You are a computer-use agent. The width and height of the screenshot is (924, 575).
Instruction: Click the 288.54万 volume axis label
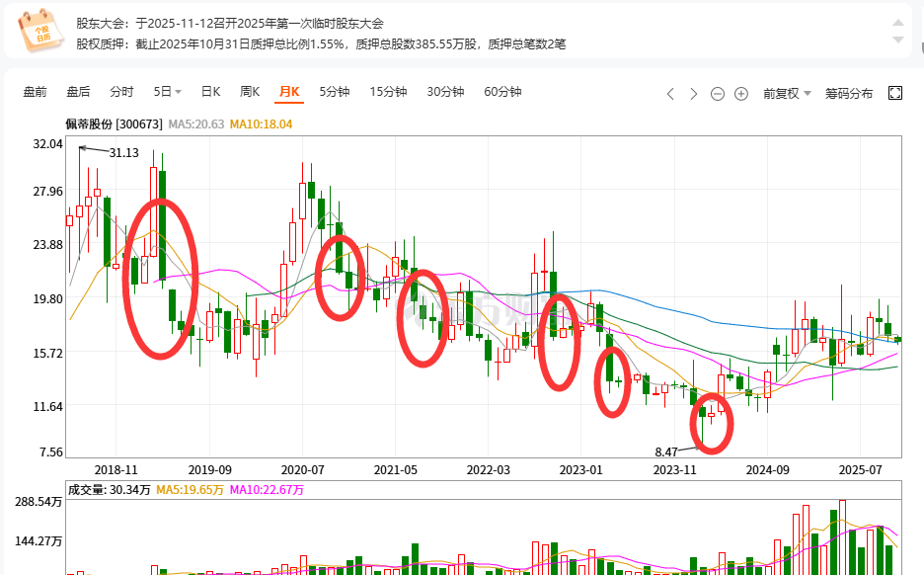[x=38, y=502]
